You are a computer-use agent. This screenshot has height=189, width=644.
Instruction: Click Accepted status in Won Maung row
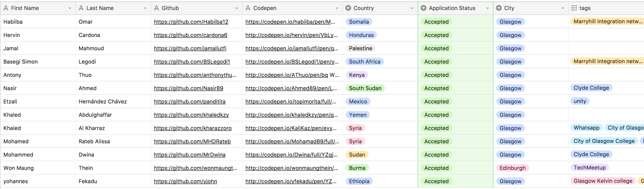click(x=436, y=168)
